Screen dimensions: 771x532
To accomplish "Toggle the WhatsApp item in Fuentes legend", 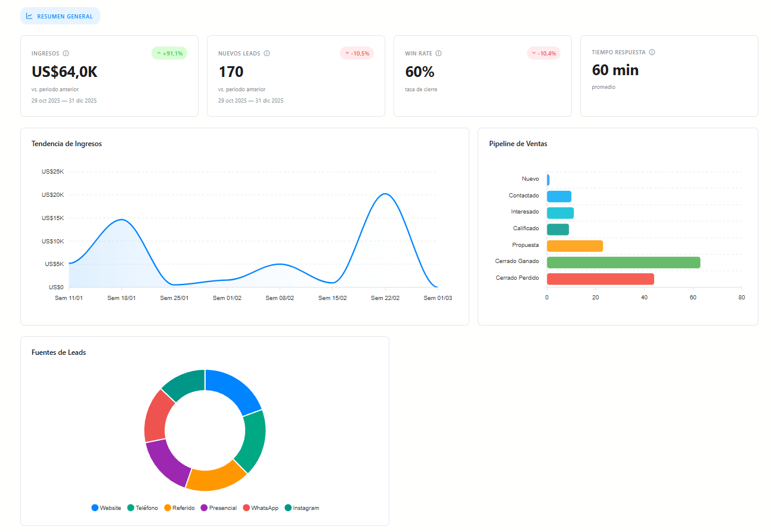I will click(261, 508).
